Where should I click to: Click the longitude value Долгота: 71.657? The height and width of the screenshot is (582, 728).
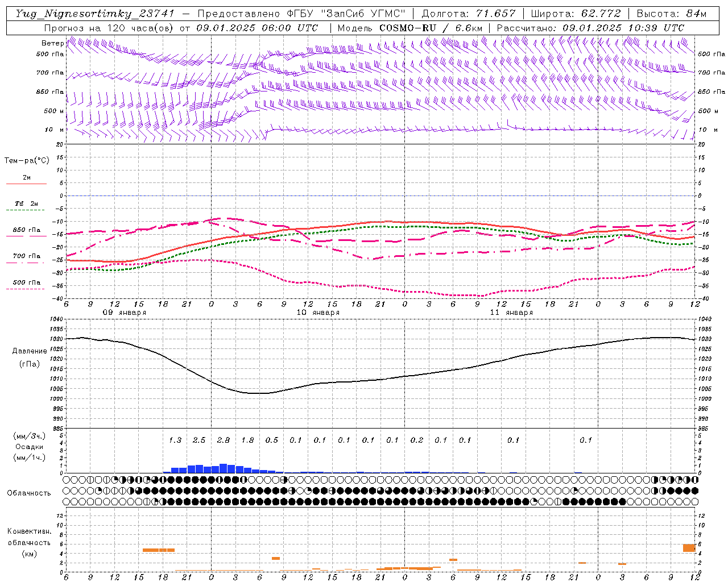[x=469, y=14]
